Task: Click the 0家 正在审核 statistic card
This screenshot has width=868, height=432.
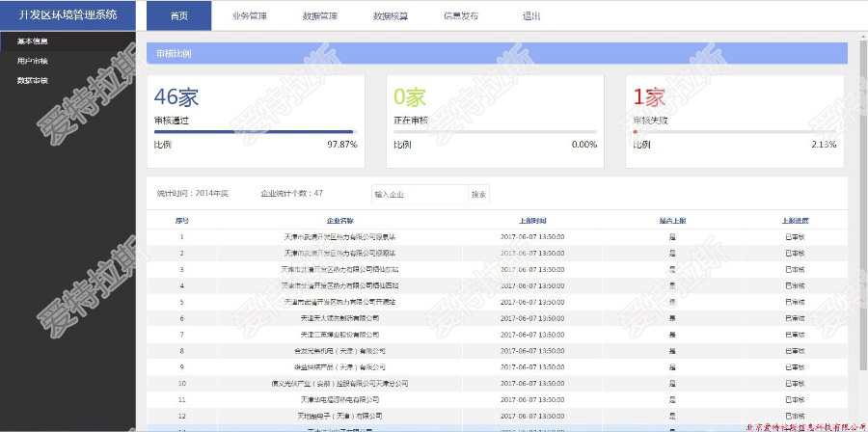Action: click(495, 121)
